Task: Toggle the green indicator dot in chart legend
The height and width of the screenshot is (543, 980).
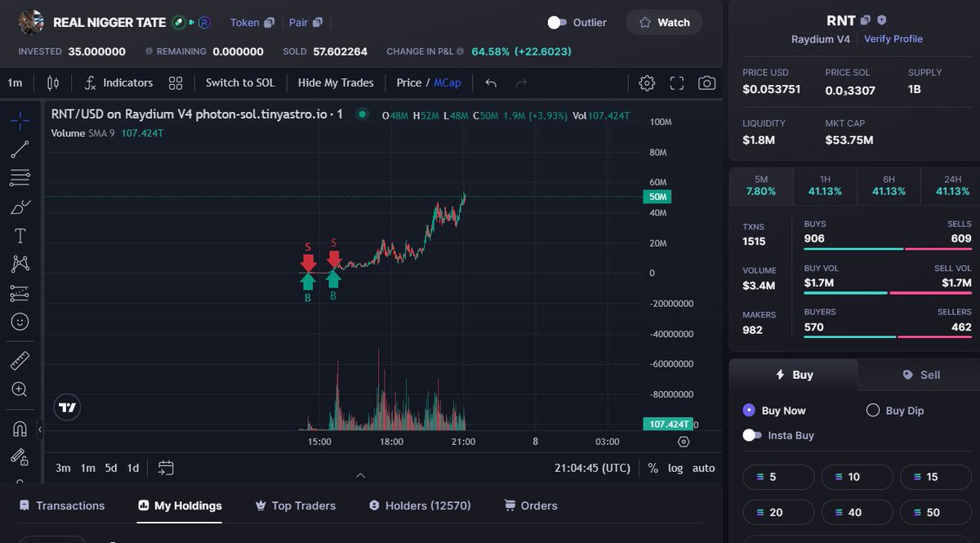Action: [x=363, y=115]
